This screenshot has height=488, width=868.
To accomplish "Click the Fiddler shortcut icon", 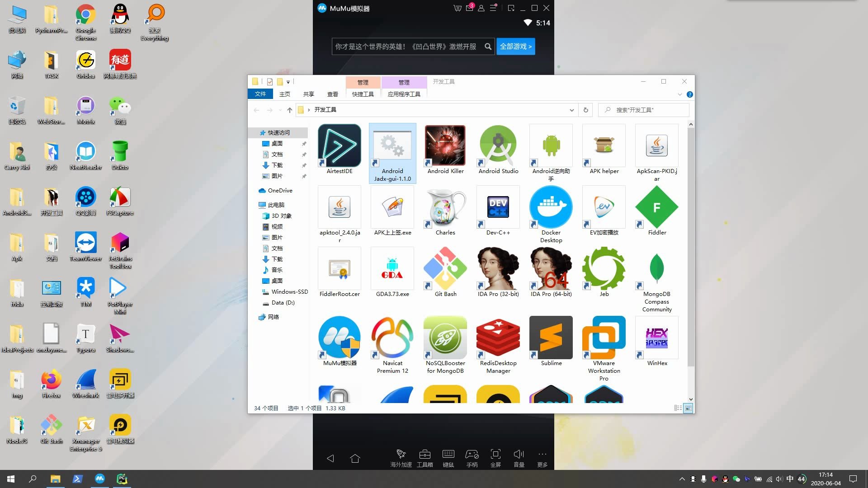I will (x=656, y=207).
